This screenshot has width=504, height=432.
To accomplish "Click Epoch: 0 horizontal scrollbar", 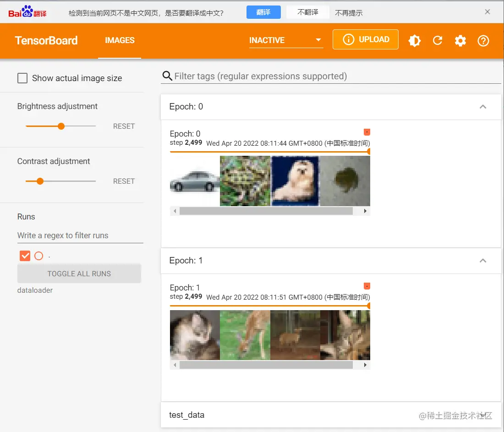I will (266, 211).
